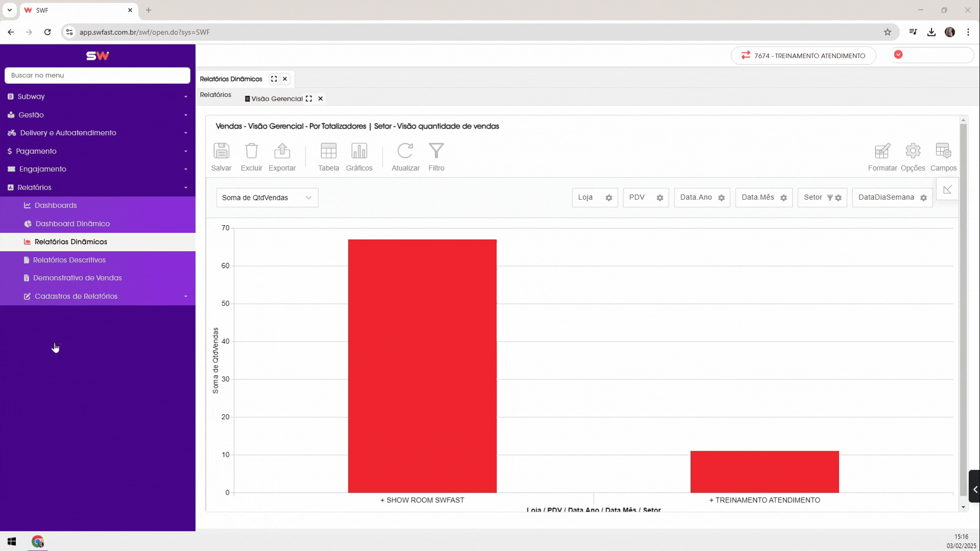Collapse the Relatórios menu
Viewport: 980px width, 551px height.
pos(98,187)
